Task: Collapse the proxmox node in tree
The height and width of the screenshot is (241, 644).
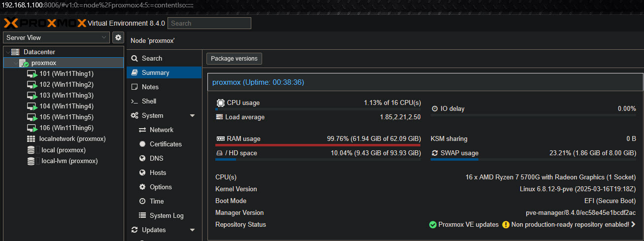Action: pyautogui.click(x=15, y=63)
